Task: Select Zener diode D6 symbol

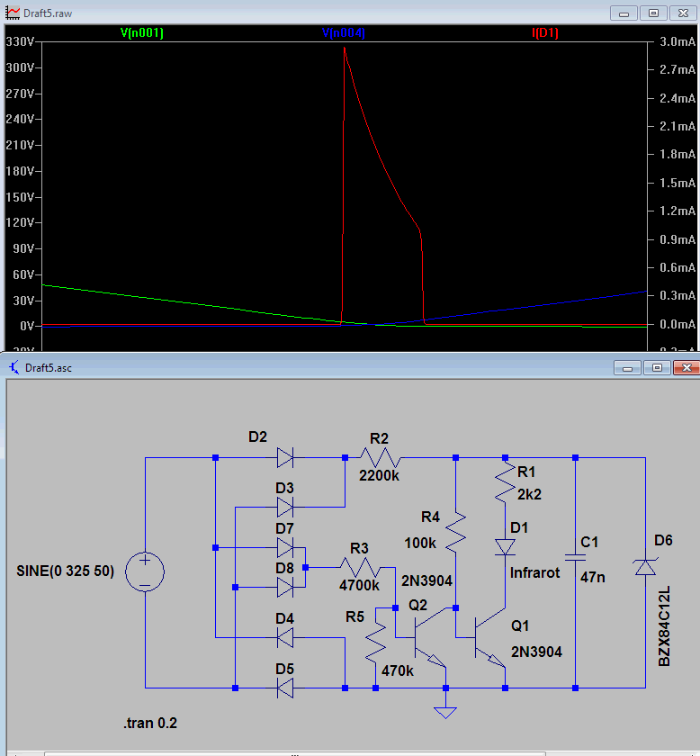Action: coord(645,567)
